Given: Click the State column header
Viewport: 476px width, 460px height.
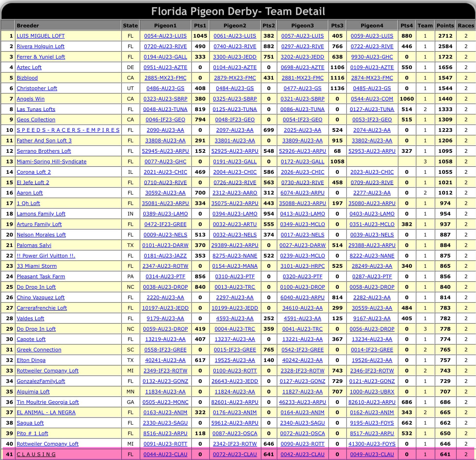Looking at the screenshot, I should point(130,25).
